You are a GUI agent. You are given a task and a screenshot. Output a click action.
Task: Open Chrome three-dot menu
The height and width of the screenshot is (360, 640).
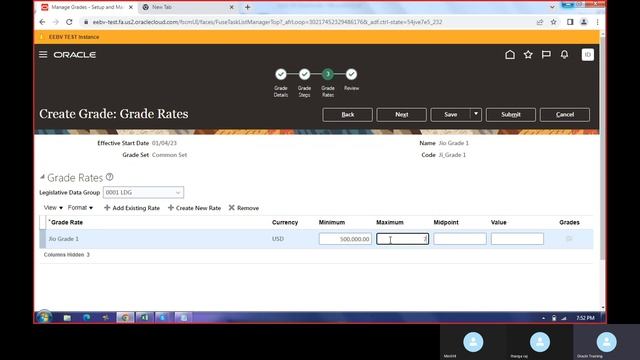[x=597, y=22]
